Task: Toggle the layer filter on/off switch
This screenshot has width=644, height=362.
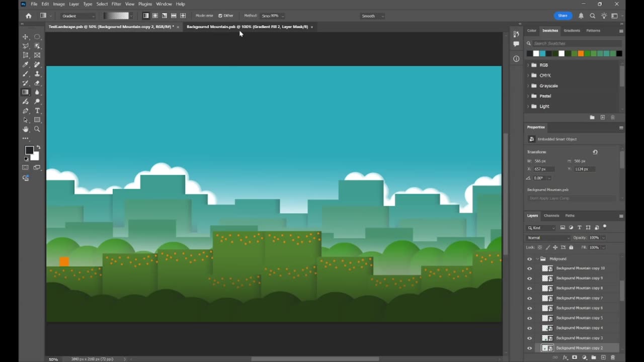Action: click(x=605, y=227)
